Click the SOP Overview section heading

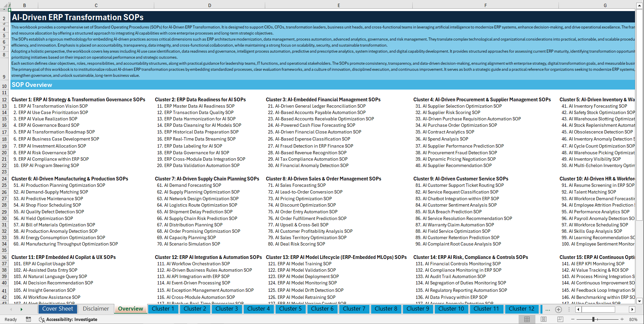coord(32,85)
